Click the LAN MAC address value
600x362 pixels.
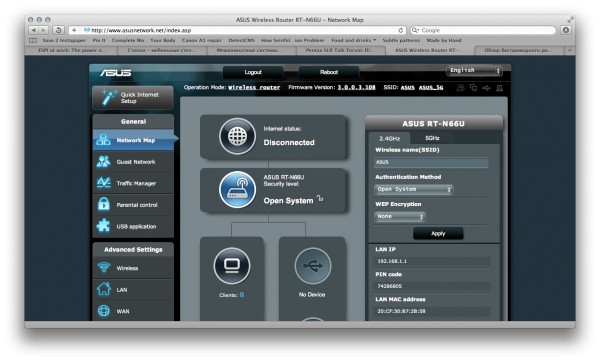coord(432,311)
